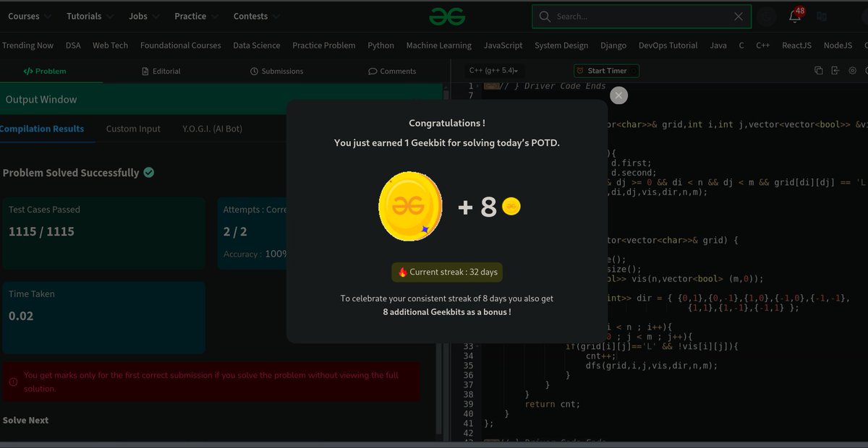Viewport: 868px width, 448px height.
Task: Click the Comments speech bubble icon
Action: pyautogui.click(x=373, y=72)
